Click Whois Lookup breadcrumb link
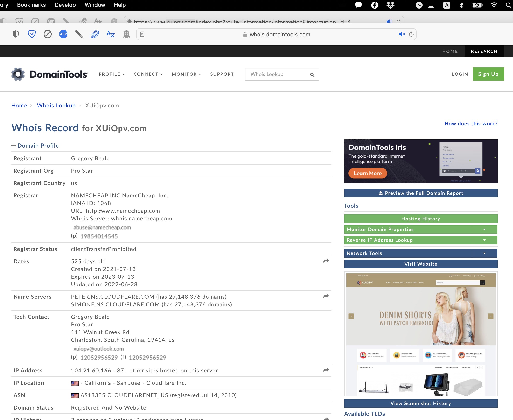Viewport: 513px width, 420px height. coord(56,106)
